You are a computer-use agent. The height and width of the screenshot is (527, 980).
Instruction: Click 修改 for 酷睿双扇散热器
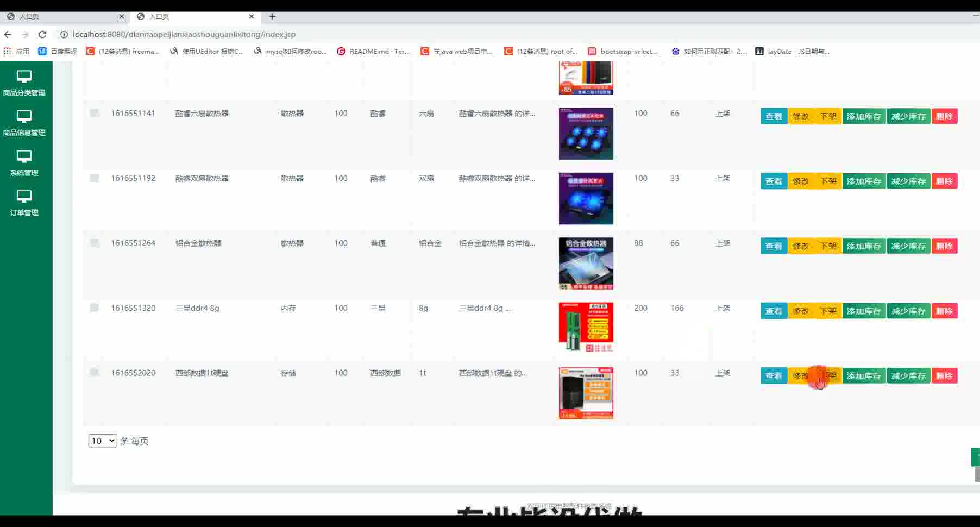click(801, 181)
